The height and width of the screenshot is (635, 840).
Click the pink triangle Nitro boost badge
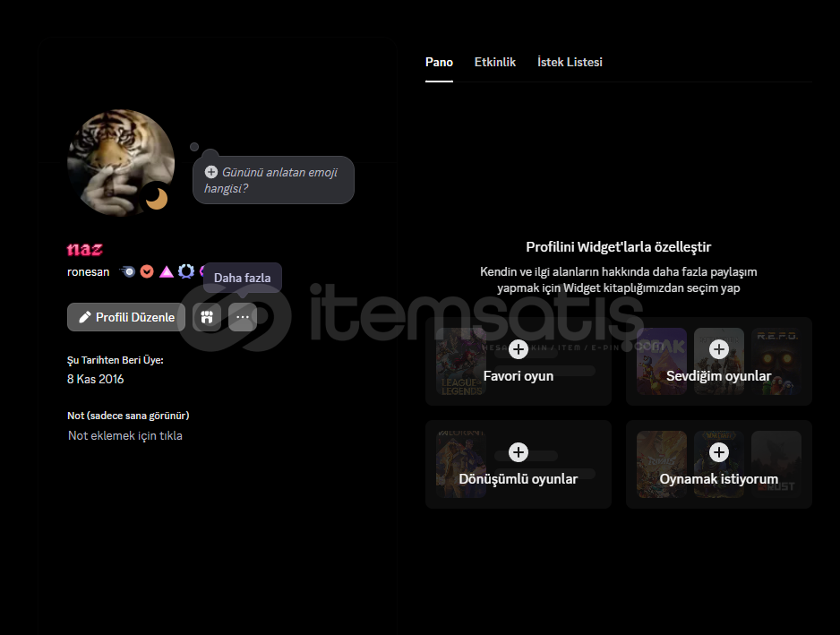(x=167, y=271)
